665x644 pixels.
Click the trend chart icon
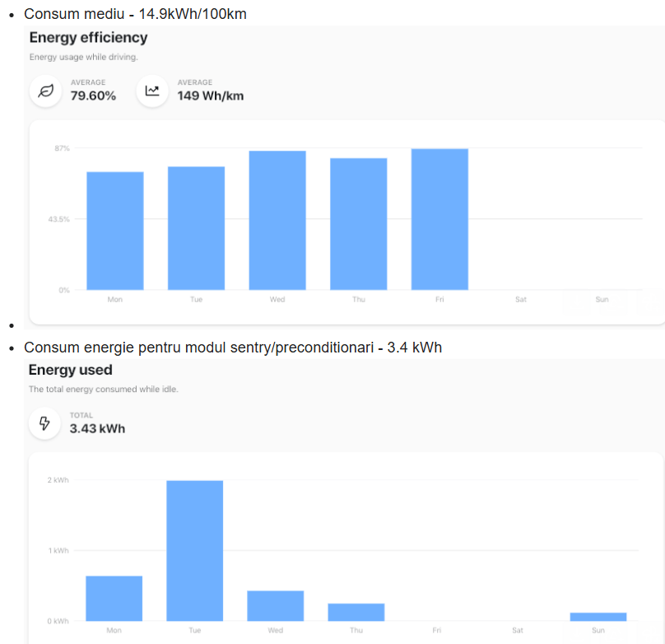tap(152, 91)
